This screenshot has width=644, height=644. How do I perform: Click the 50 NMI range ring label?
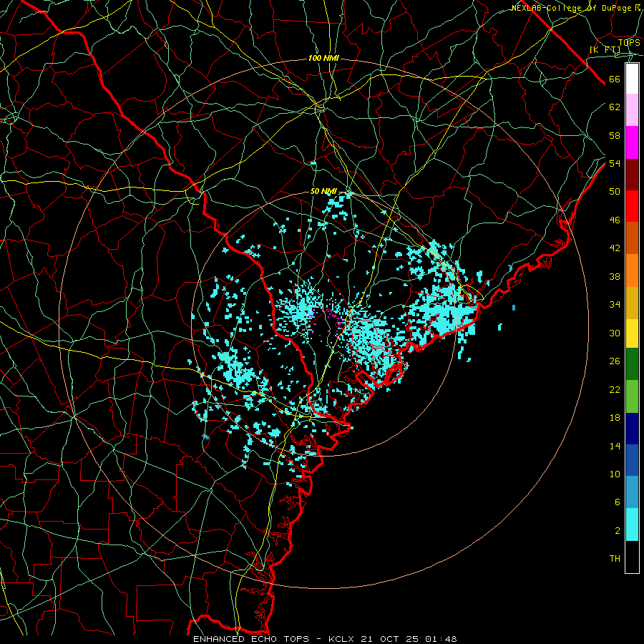323,191
